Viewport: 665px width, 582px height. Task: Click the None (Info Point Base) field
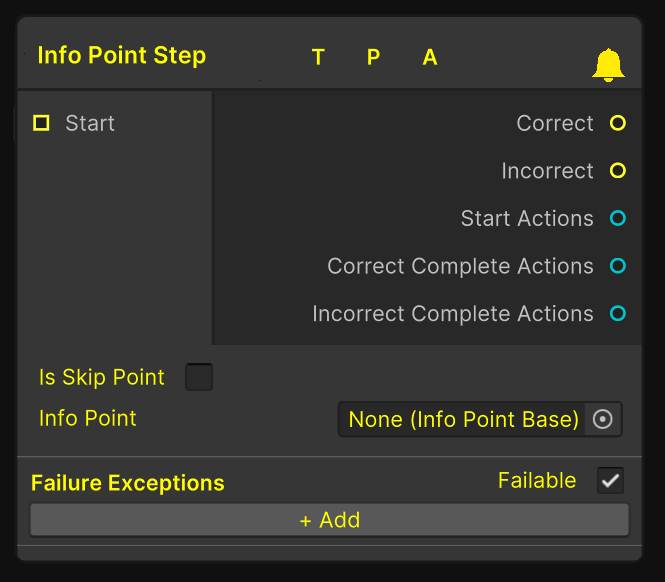point(463,420)
